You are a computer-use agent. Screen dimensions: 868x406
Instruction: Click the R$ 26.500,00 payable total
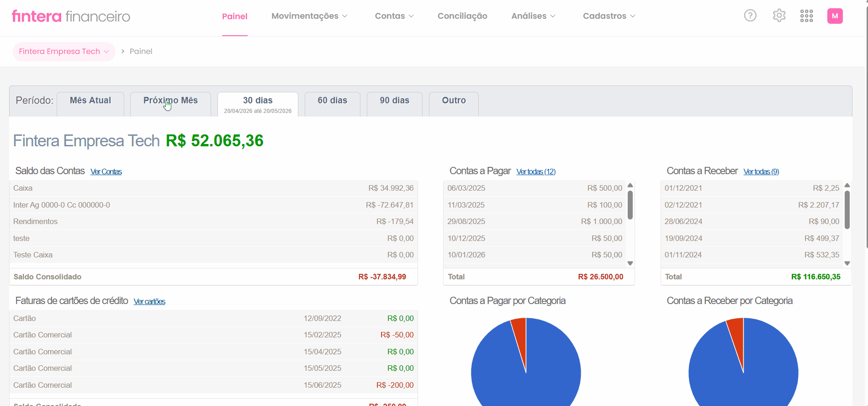pos(600,277)
